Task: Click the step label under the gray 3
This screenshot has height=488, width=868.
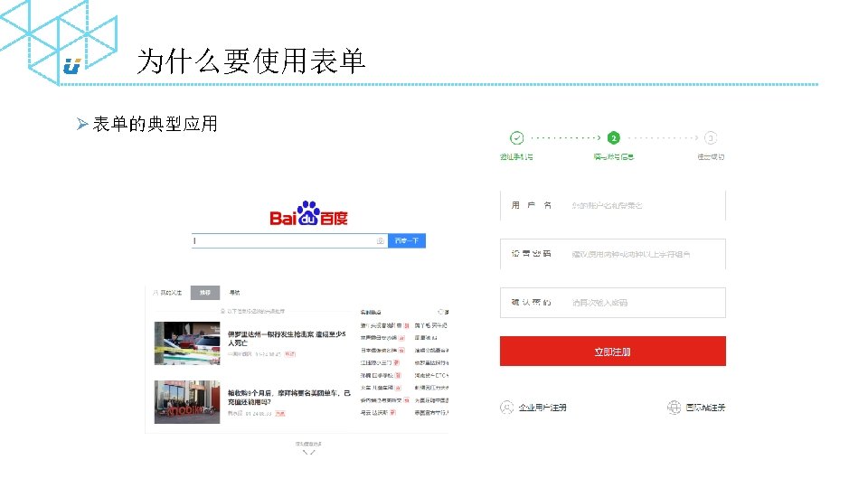Action: click(711, 157)
